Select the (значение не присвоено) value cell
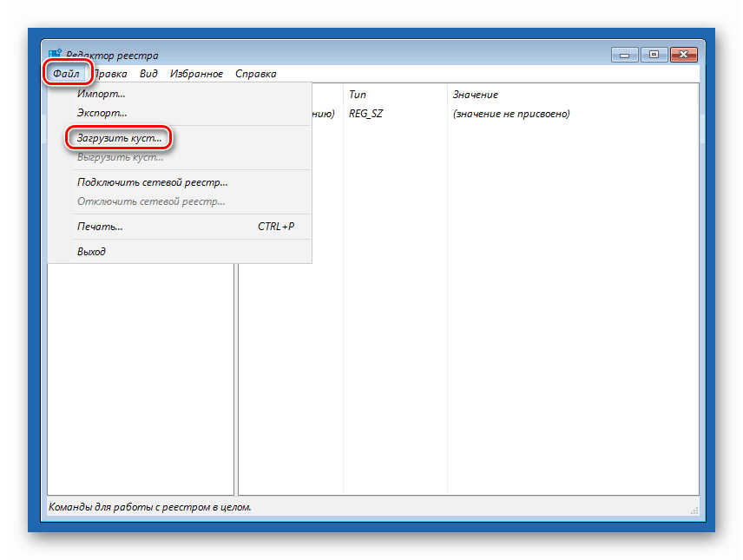 (511, 114)
